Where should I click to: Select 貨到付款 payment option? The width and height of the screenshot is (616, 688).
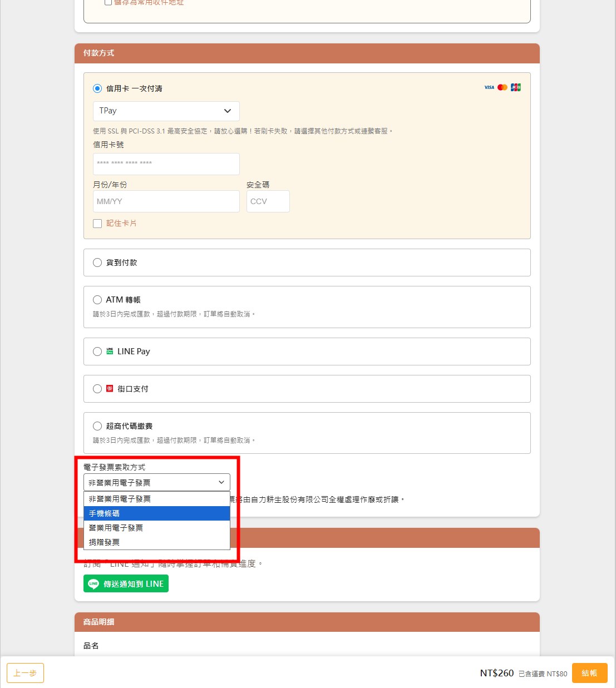[97, 263]
